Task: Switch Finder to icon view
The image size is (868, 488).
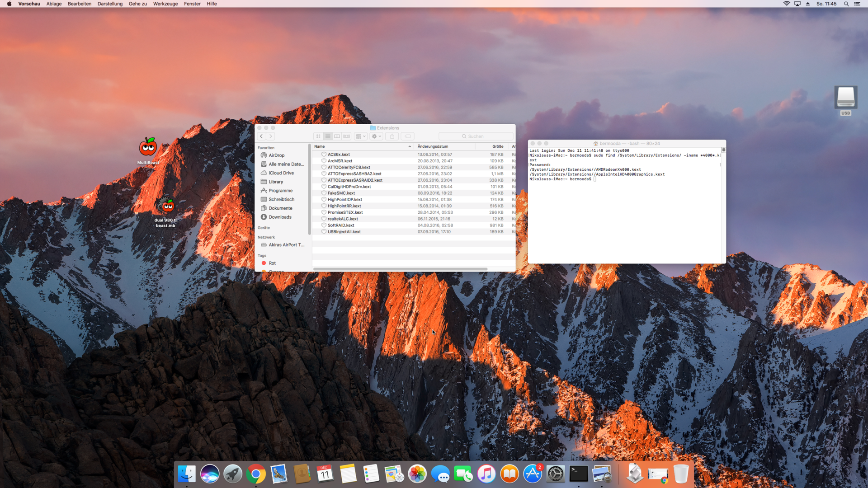Action: [318, 136]
